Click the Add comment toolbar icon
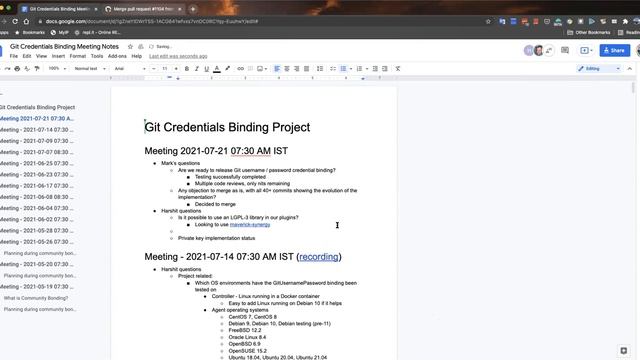Image resolution: width=640 pixels, height=360 pixels. tap(250, 69)
